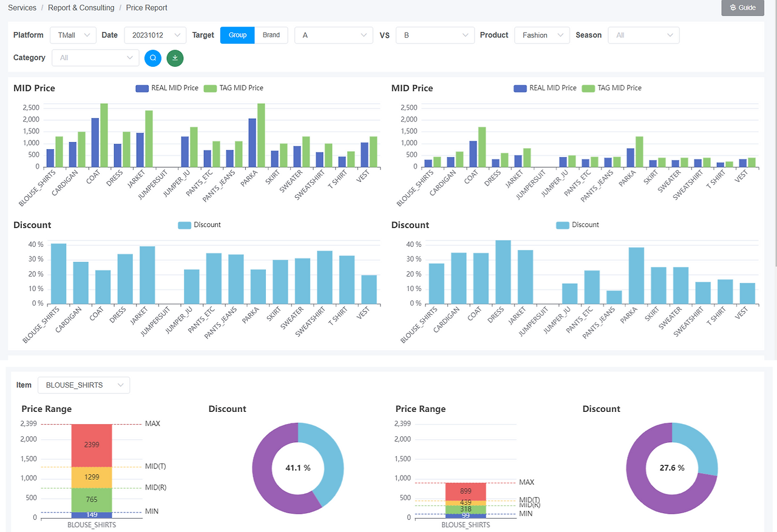The height and width of the screenshot is (532, 777).
Task: Click the green download icon button
Action: pyautogui.click(x=175, y=58)
